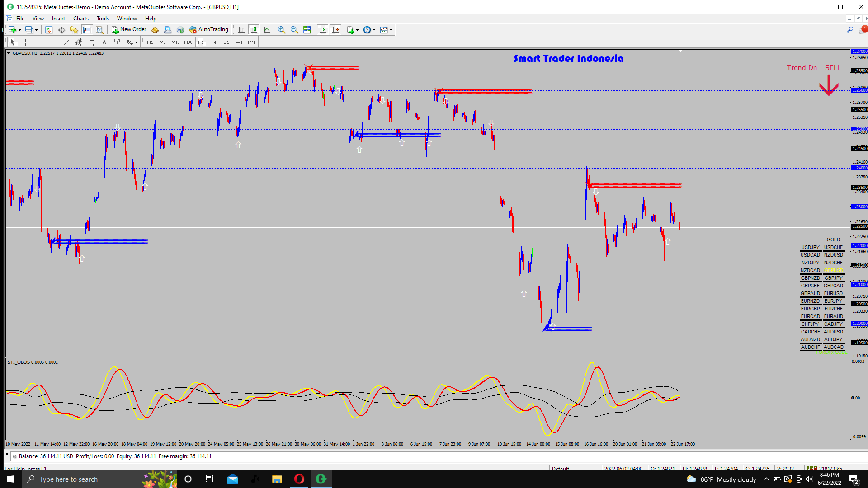
Task: Open the Charts menu
Action: click(x=80, y=19)
